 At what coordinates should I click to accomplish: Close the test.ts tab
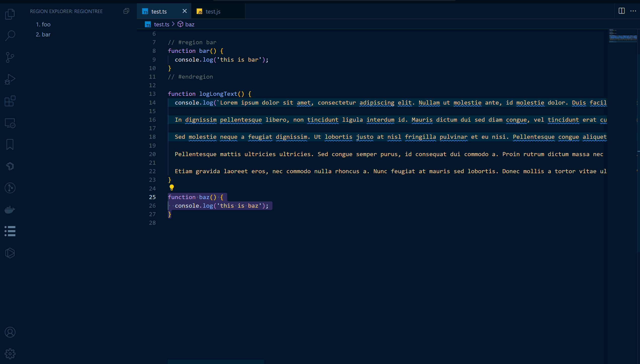(x=184, y=11)
